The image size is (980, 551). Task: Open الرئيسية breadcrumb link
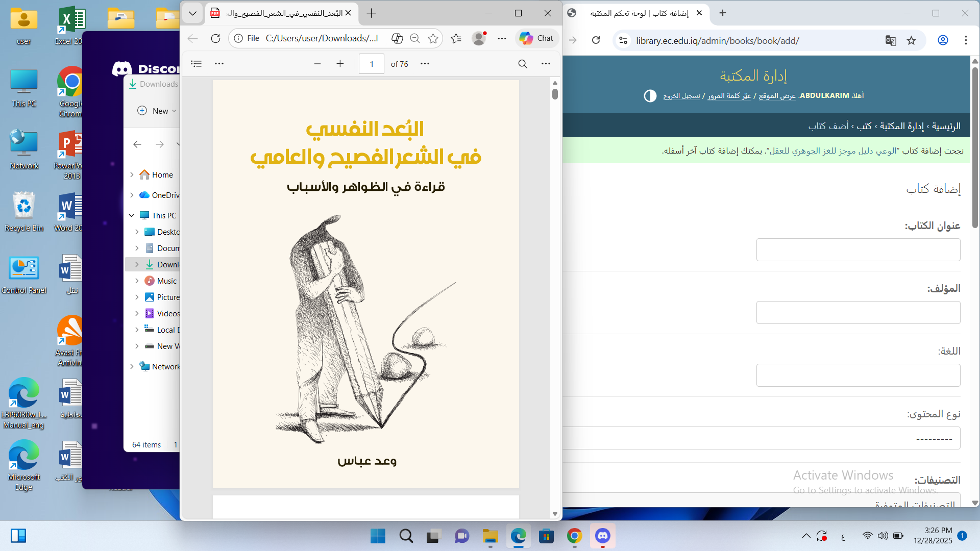tap(946, 126)
